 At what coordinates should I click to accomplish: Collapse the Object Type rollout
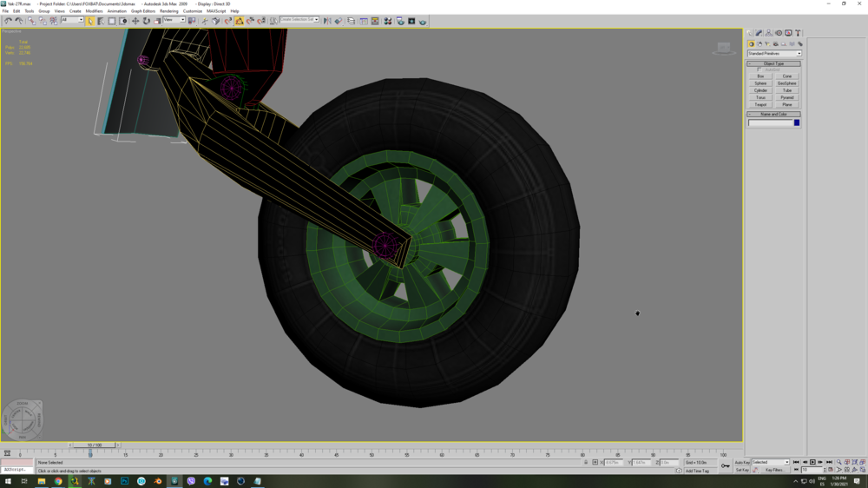click(x=773, y=63)
